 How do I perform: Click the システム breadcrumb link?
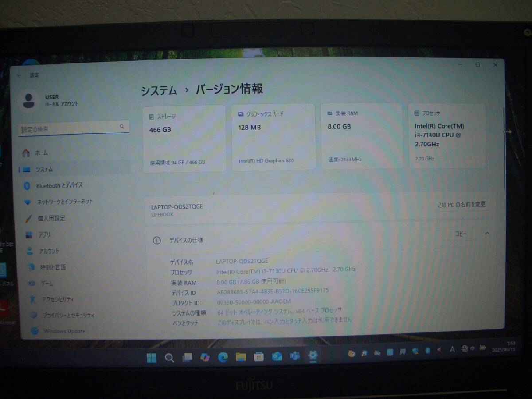(159, 90)
